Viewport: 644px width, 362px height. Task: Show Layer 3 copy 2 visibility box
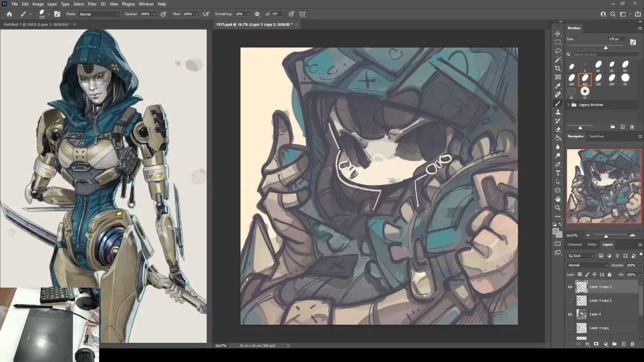[570, 301]
